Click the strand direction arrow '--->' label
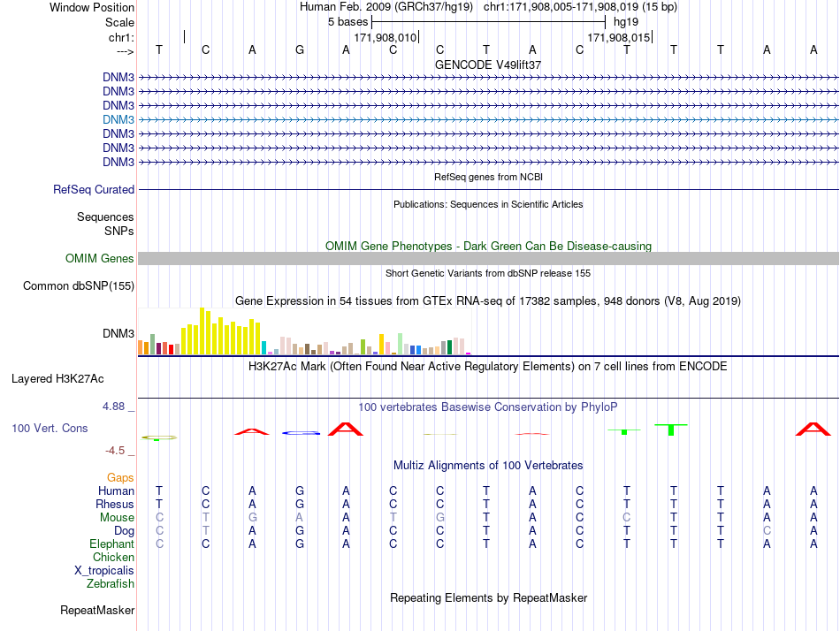This screenshot has width=840, height=631. [126, 51]
